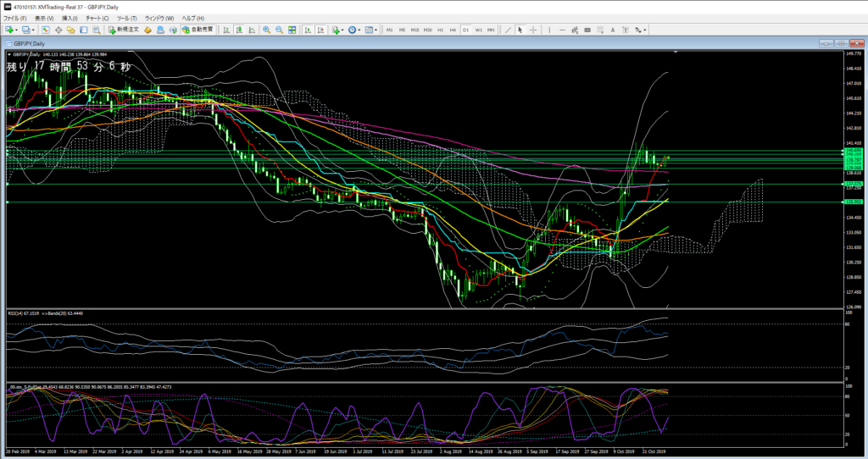This screenshot has width=868, height=459.
Task: Restore the GBPJPY,Daily chart window
Action: coord(841,43)
